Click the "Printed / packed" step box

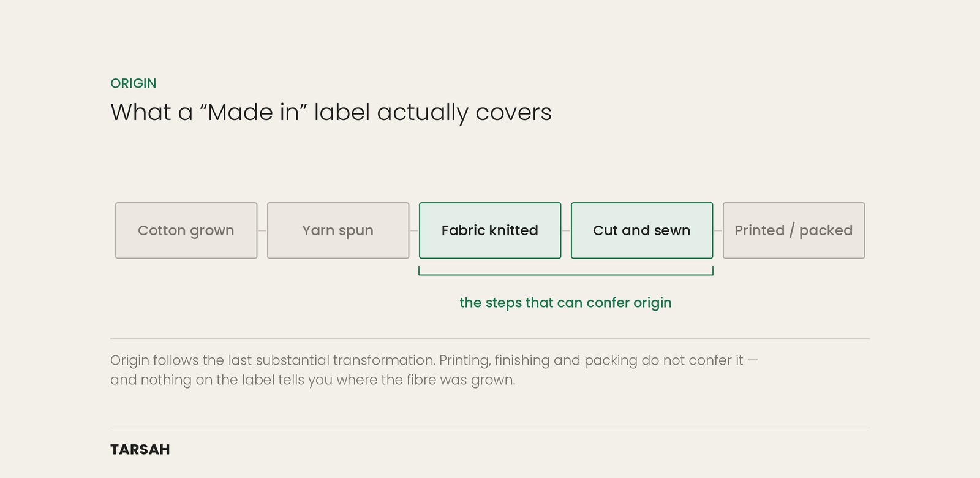[x=794, y=230]
